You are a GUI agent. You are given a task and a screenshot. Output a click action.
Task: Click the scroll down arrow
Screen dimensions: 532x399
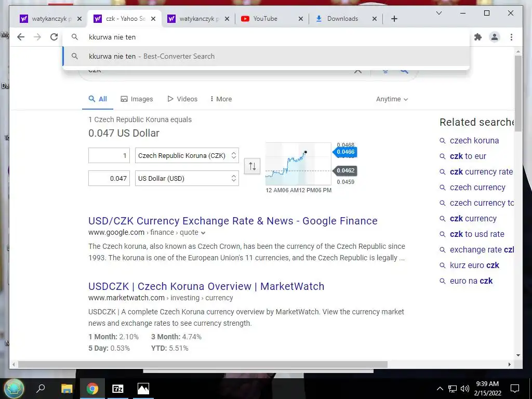pos(518,355)
